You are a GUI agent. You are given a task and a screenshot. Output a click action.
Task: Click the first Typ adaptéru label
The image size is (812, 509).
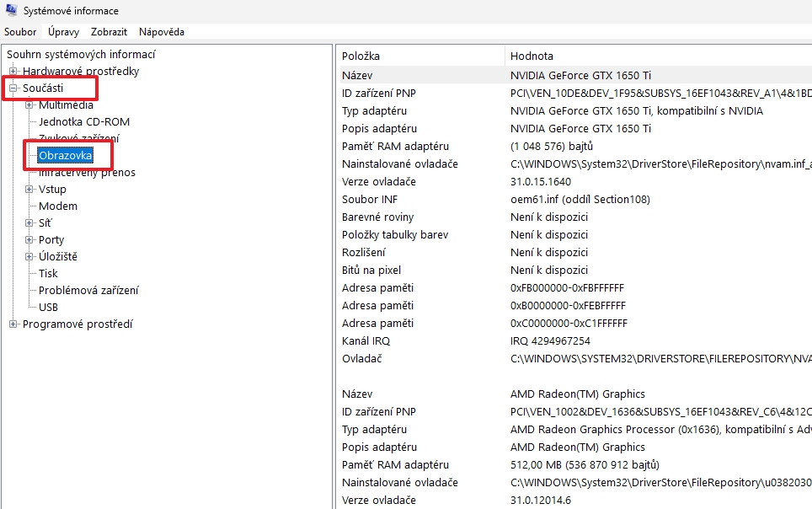pyautogui.click(x=374, y=111)
